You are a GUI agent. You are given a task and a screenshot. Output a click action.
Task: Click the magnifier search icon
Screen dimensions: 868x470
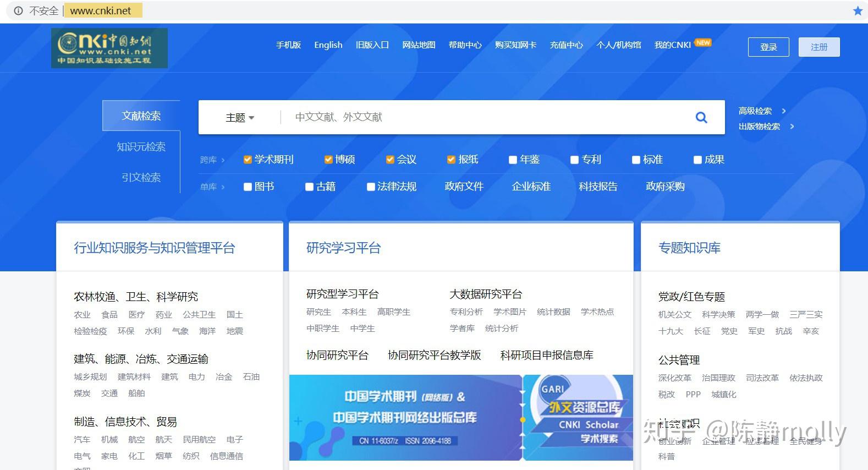click(x=701, y=117)
